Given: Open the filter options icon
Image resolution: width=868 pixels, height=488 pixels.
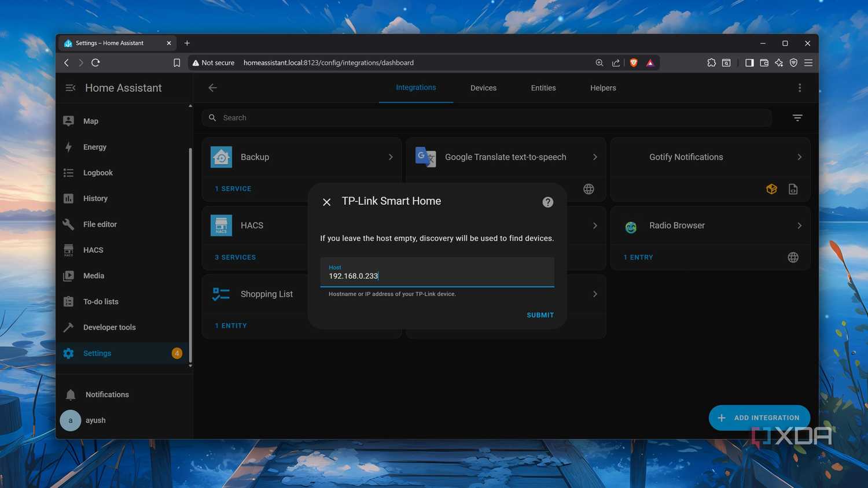Looking at the screenshot, I should [x=797, y=118].
